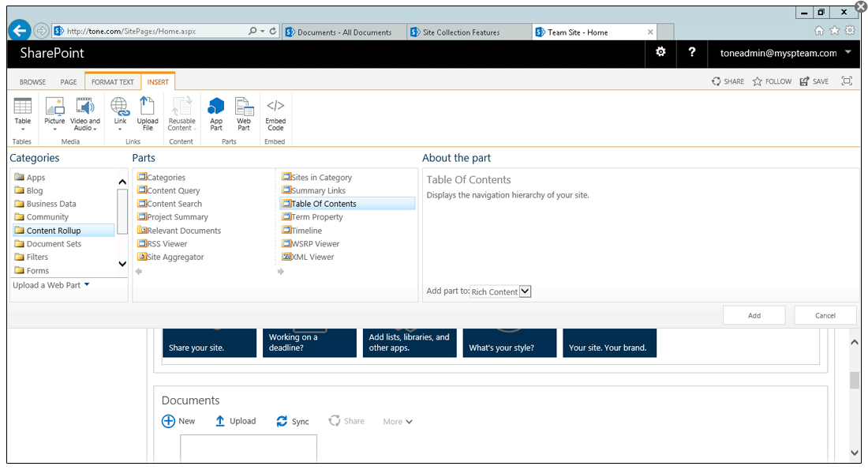Open the Your site. Your brand. tile
868x470 pixels.
609,343
